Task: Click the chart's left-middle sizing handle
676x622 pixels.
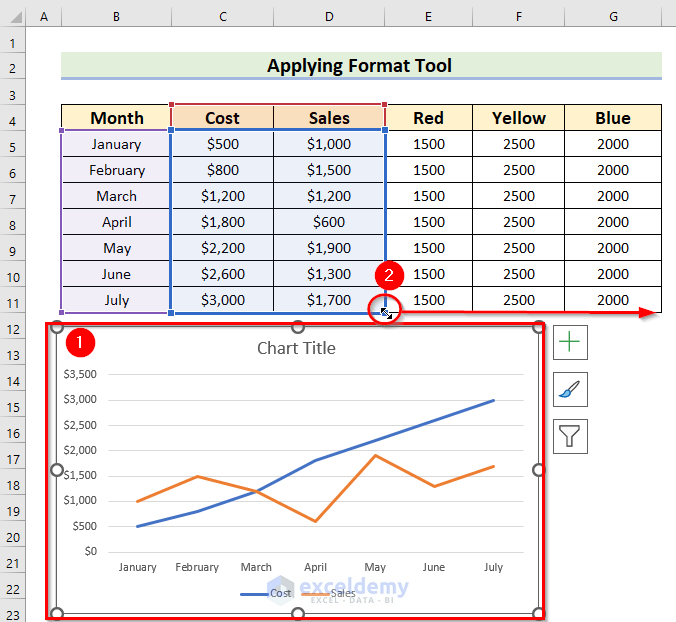Action: (57, 470)
